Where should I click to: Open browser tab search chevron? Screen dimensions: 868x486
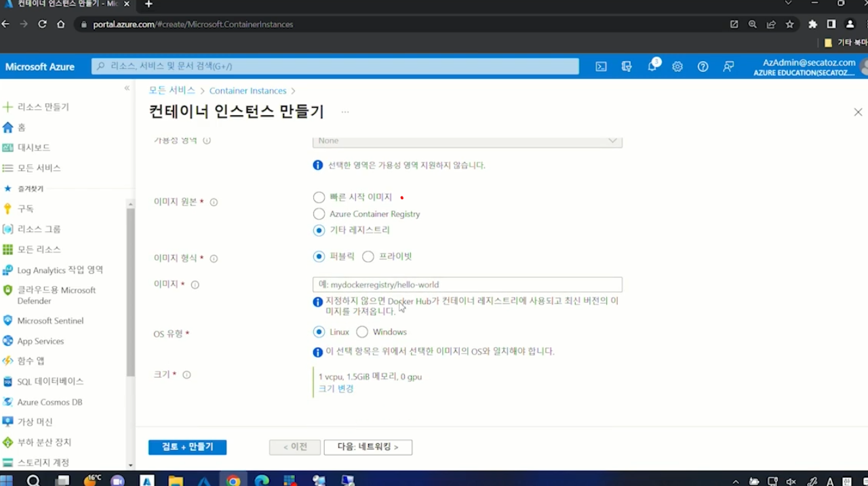click(x=788, y=3)
